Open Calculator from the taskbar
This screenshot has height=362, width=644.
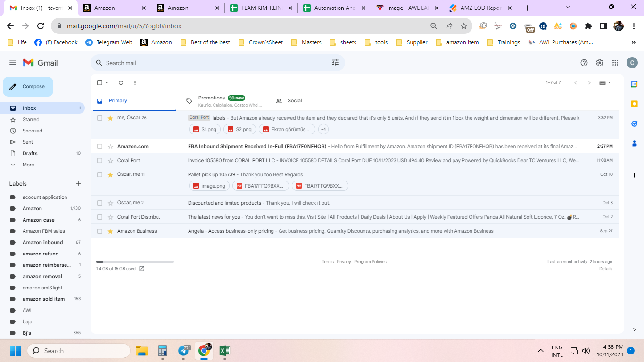click(x=163, y=351)
